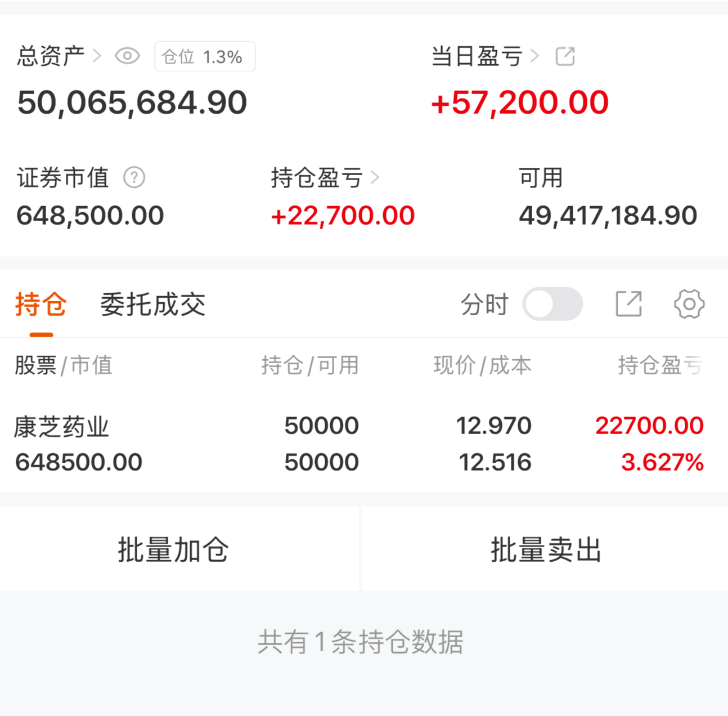Click the share icon beside 当日盈亏
The height and width of the screenshot is (716, 728).
click(x=565, y=56)
